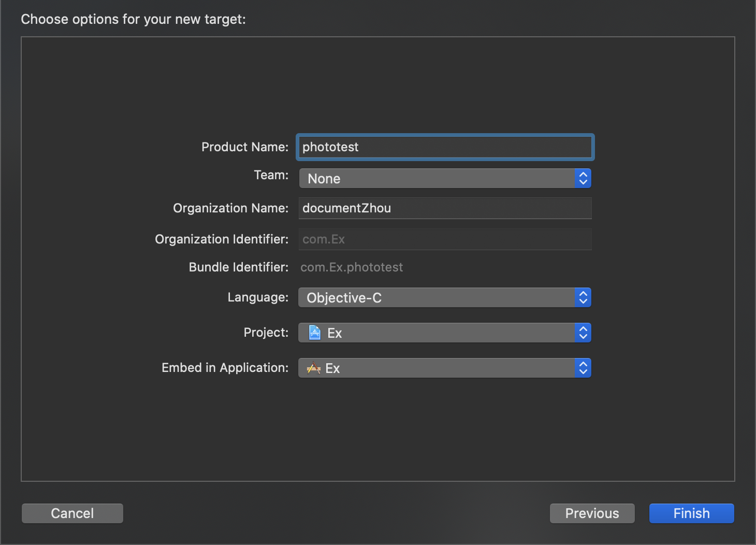Click the Organization Name label
This screenshot has width=756, height=545.
(230, 208)
